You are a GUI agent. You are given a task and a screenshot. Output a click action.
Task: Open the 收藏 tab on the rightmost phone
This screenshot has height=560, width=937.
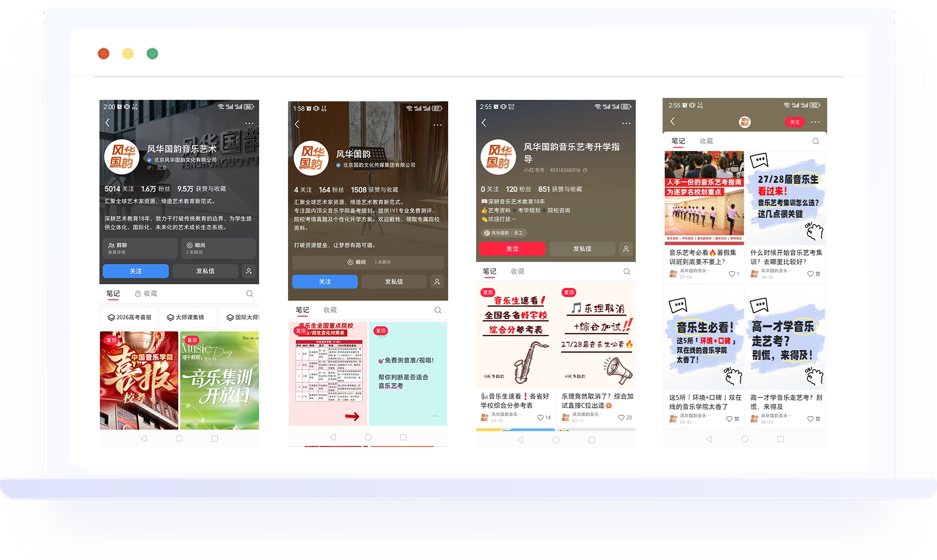(706, 141)
